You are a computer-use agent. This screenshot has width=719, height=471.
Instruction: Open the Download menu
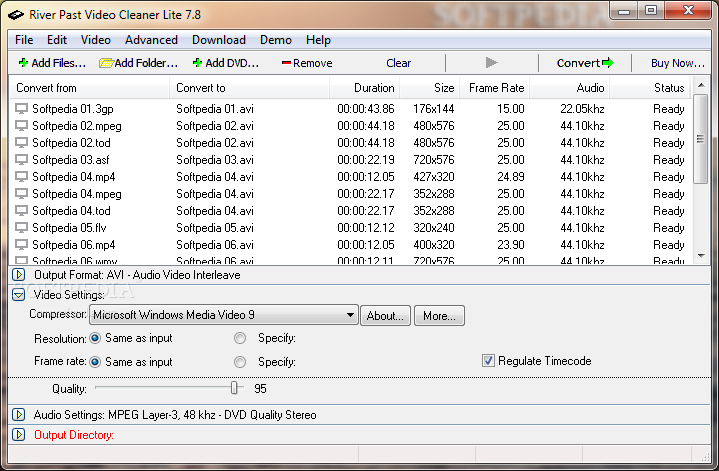tap(219, 40)
